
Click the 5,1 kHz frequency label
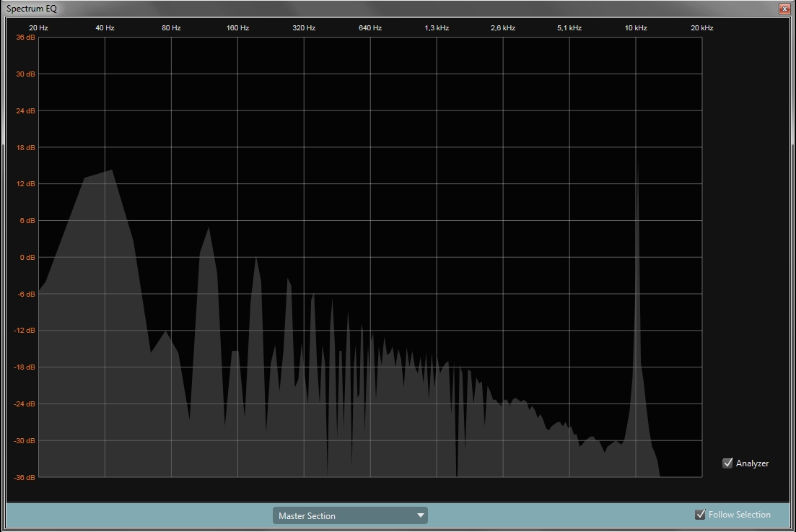[569, 27]
